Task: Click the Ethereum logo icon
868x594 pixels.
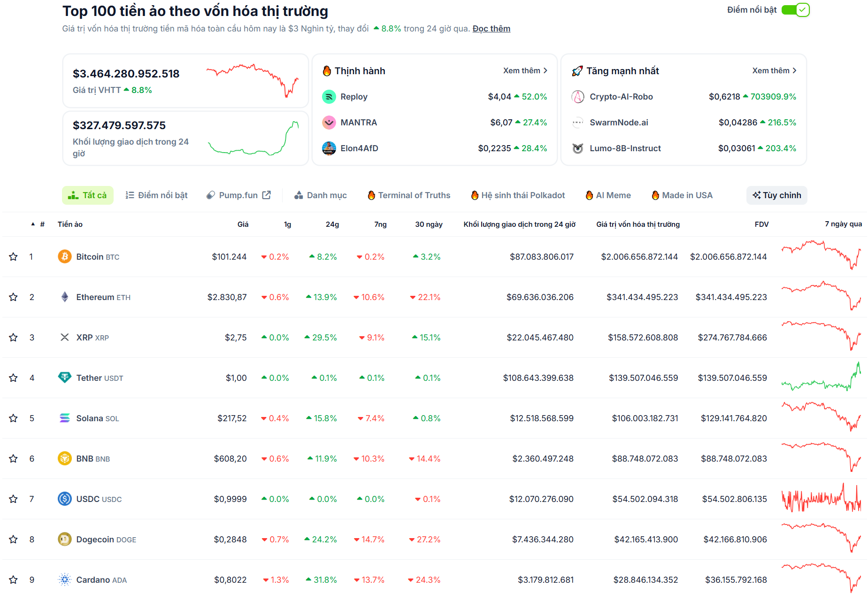Action: coord(65,297)
